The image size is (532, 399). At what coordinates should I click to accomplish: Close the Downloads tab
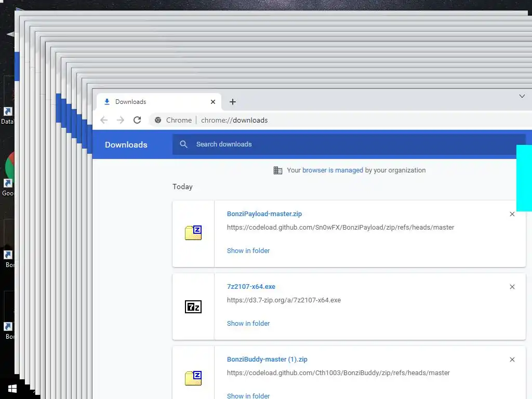click(212, 102)
